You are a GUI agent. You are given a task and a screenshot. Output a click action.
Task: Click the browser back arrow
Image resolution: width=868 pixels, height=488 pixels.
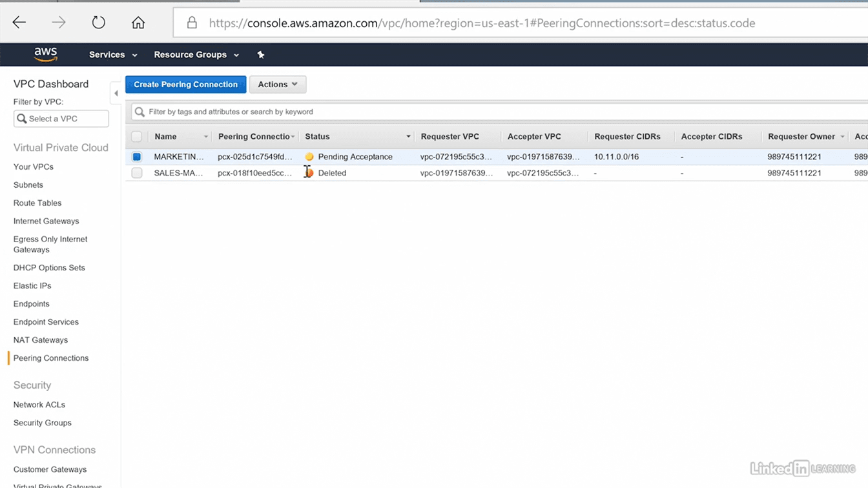pos(19,23)
